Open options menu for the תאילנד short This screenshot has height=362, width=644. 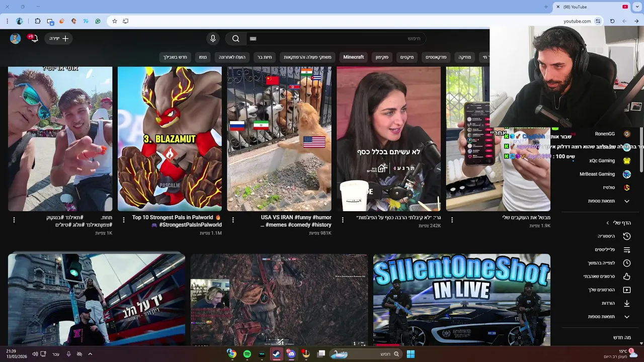click(x=14, y=220)
